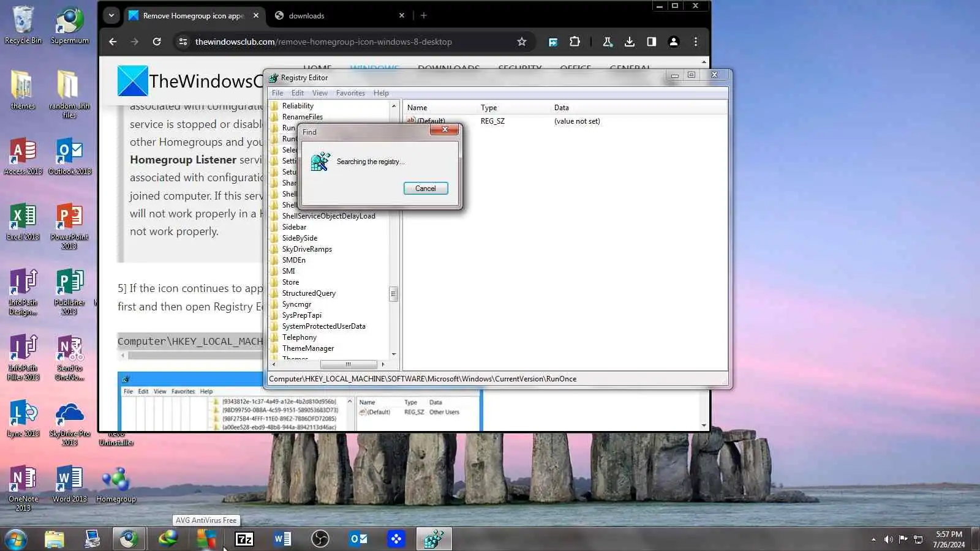Viewport: 980px width, 551px height.
Task: Select the SMDEn registry key
Action: tap(293, 260)
